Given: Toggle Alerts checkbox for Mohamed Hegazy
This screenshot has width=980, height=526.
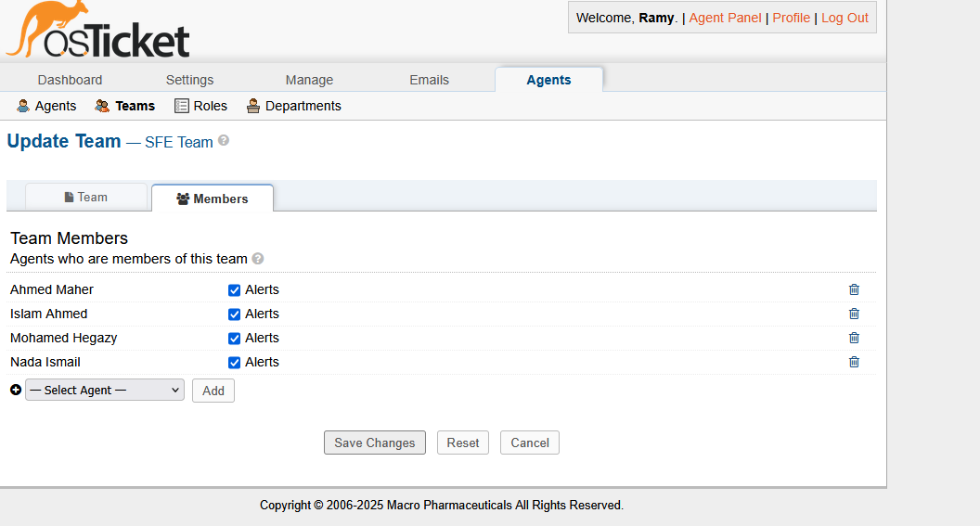Looking at the screenshot, I should (x=234, y=339).
